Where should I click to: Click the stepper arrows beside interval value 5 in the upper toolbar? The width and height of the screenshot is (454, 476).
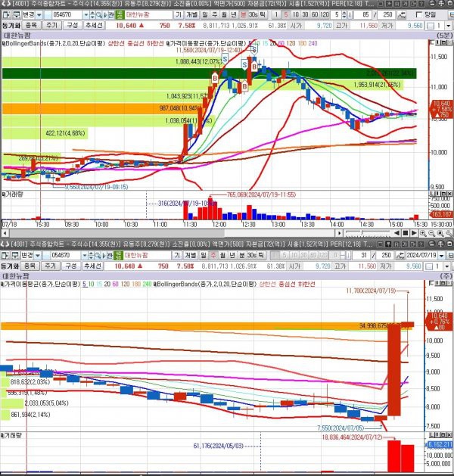(344, 14)
